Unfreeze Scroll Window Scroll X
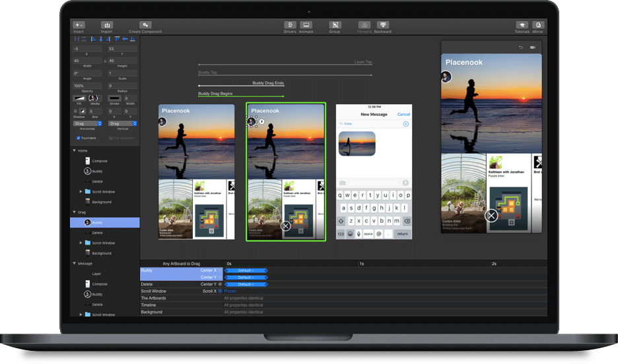Viewport: 618px width, 364px height. [221, 291]
